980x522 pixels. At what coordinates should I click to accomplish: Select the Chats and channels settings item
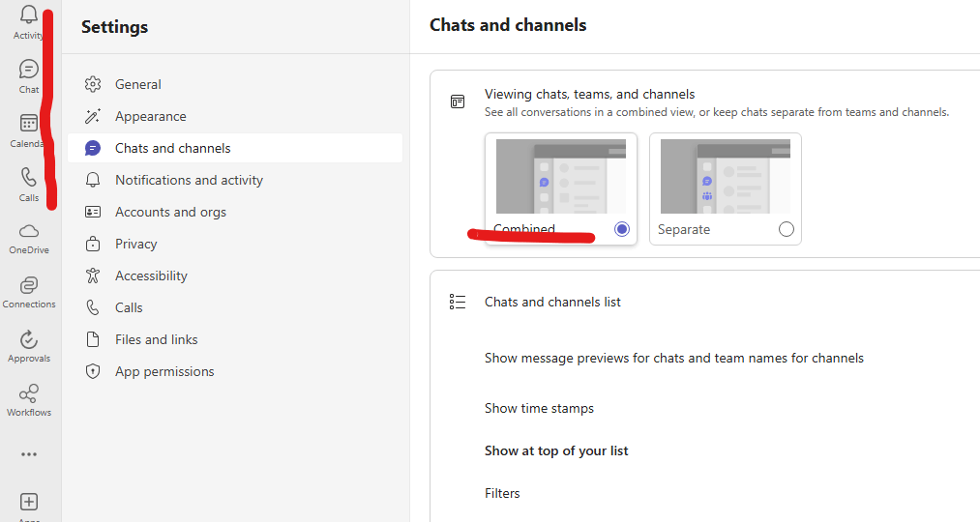pos(235,148)
